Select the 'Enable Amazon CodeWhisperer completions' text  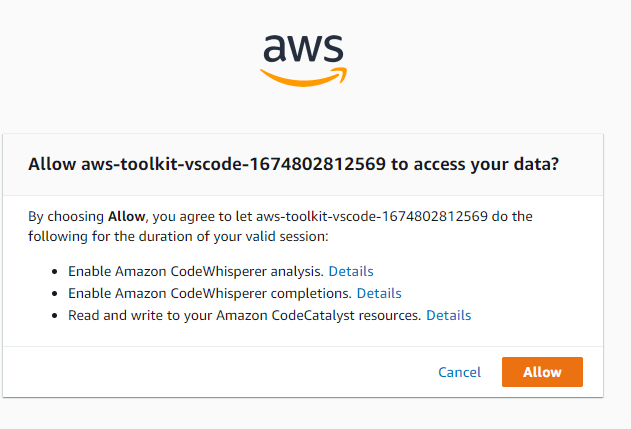point(210,294)
